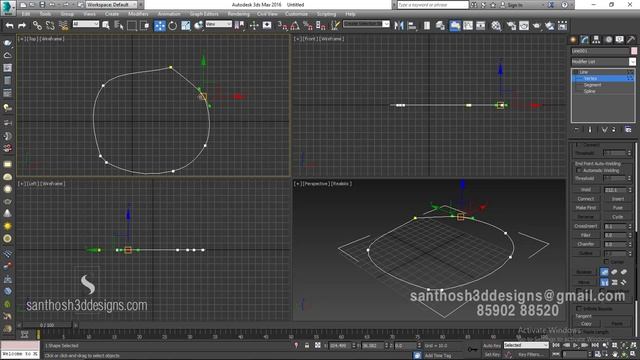Open the Group menu
This screenshot has height=360, width=640.
(67, 14)
